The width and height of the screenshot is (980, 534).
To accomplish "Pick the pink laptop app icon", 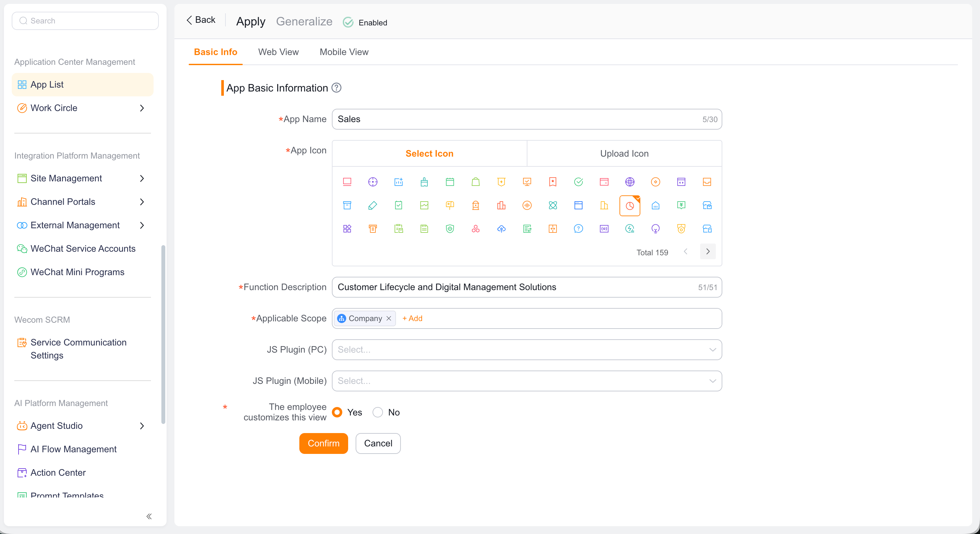I will (x=347, y=182).
